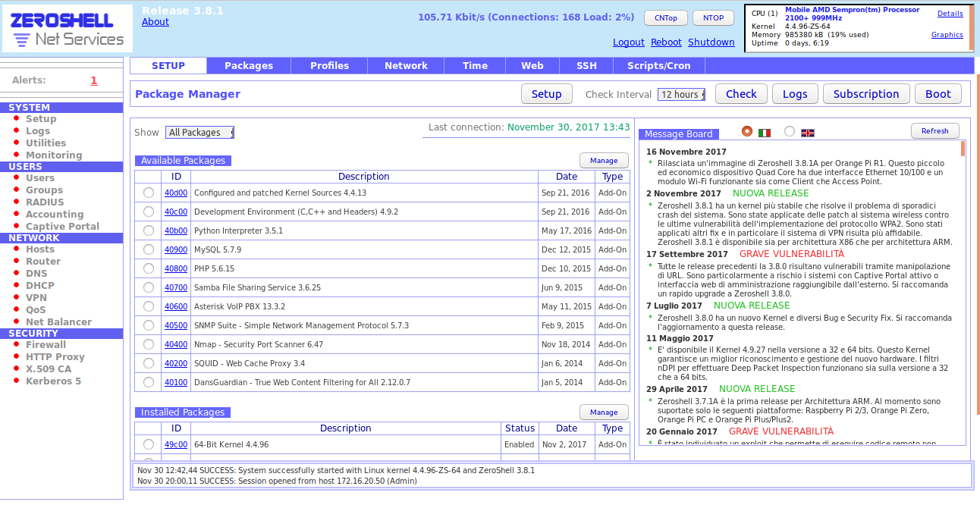Screen dimensions: 980x505
Task: Switch to the Scripts/Cron tab
Action: (659, 66)
